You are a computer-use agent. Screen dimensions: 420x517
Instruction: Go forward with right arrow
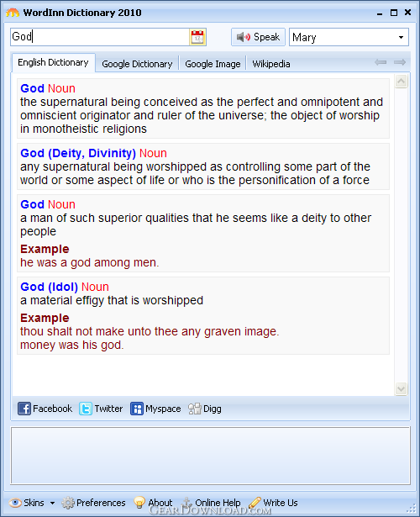click(x=400, y=62)
